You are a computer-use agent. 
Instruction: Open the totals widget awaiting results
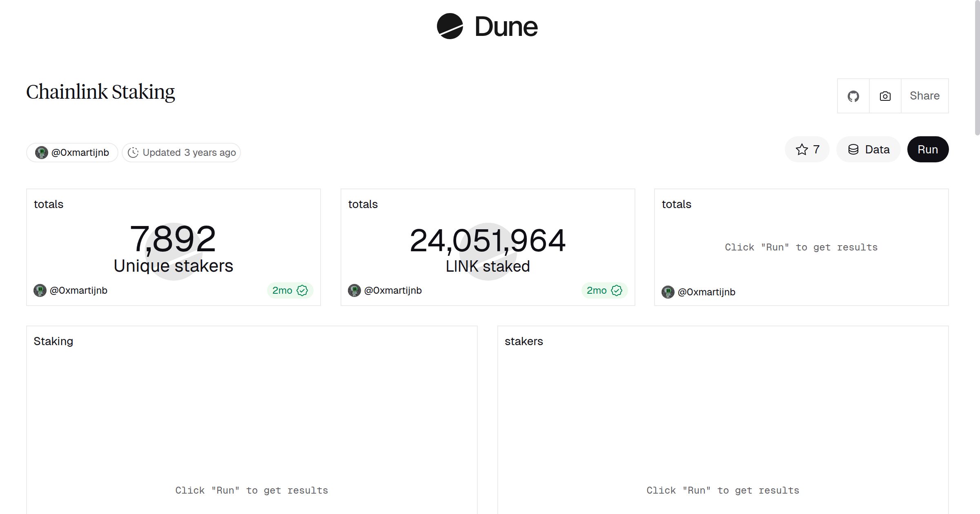[801, 247]
